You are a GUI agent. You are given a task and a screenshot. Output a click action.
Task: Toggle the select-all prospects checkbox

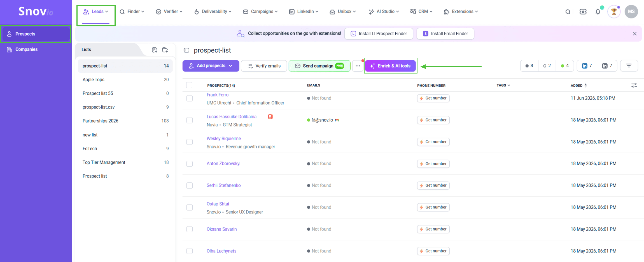click(x=189, y=85)
